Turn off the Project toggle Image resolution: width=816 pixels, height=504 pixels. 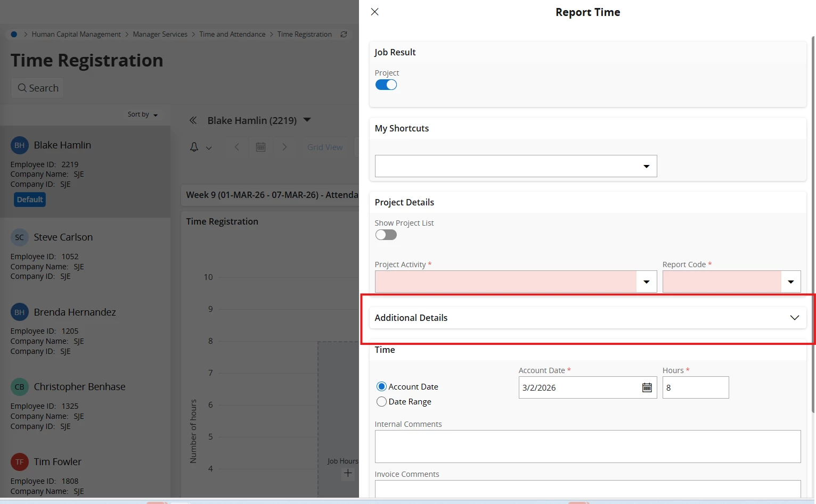point(386,85)
